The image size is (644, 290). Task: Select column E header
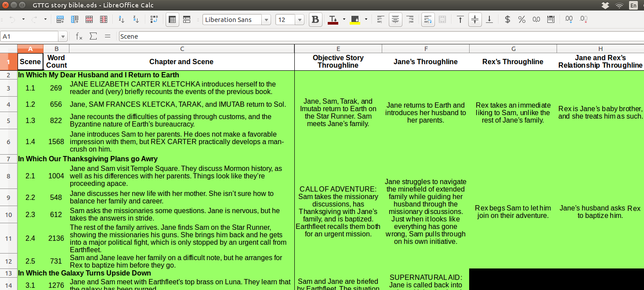338,49
